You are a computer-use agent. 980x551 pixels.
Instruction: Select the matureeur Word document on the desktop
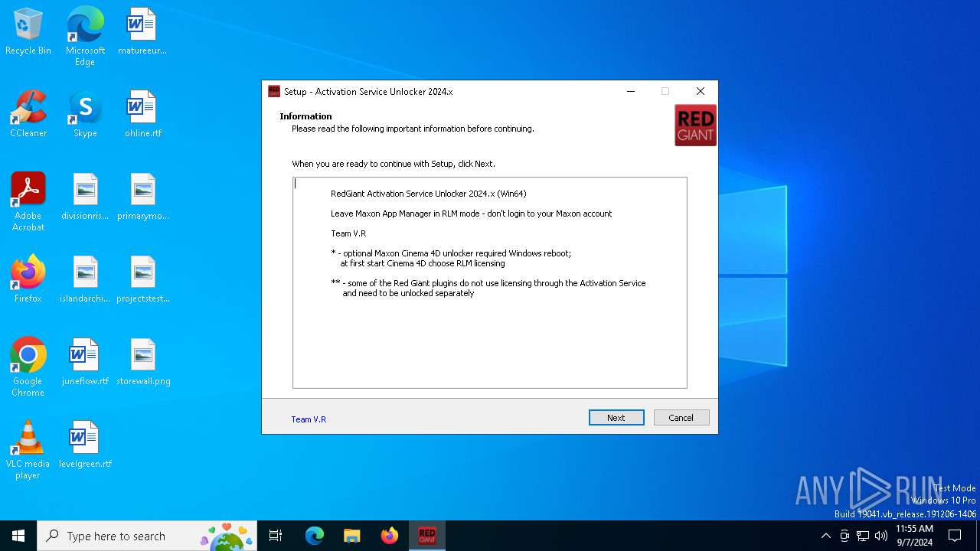pyautogui.click(x=142, y=32)
